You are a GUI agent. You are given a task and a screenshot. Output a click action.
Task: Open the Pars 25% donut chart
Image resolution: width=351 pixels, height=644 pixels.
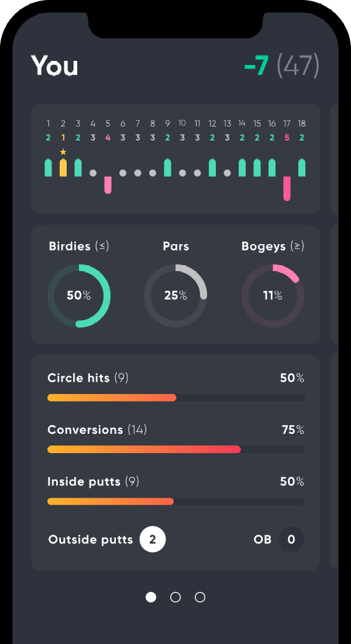(x=175, y=296)
